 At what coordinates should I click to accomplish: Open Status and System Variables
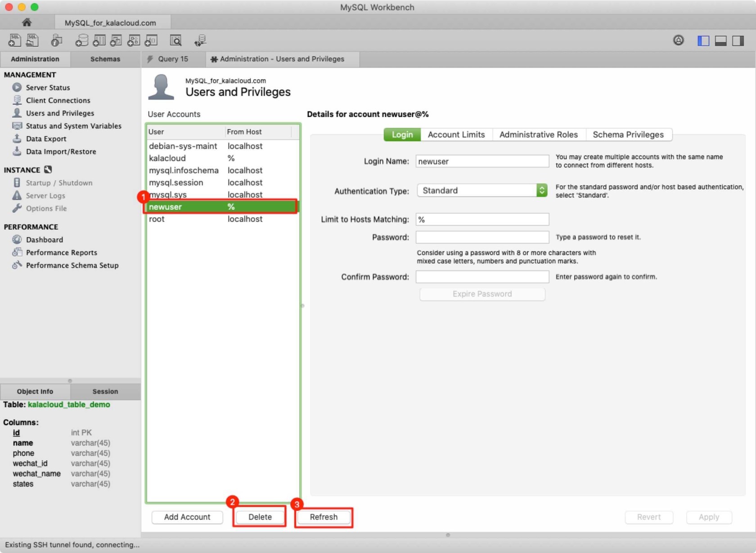pyautogui.click(x=73, y=126)
